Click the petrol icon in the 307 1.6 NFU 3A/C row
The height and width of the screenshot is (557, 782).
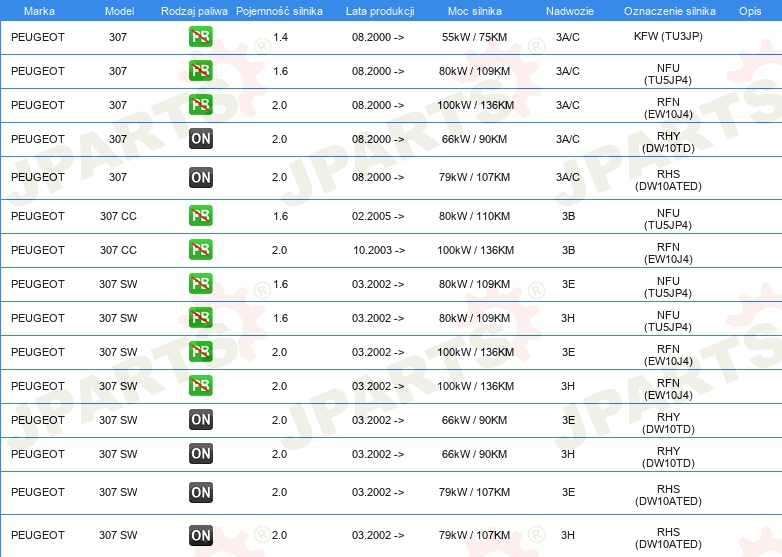200,71
